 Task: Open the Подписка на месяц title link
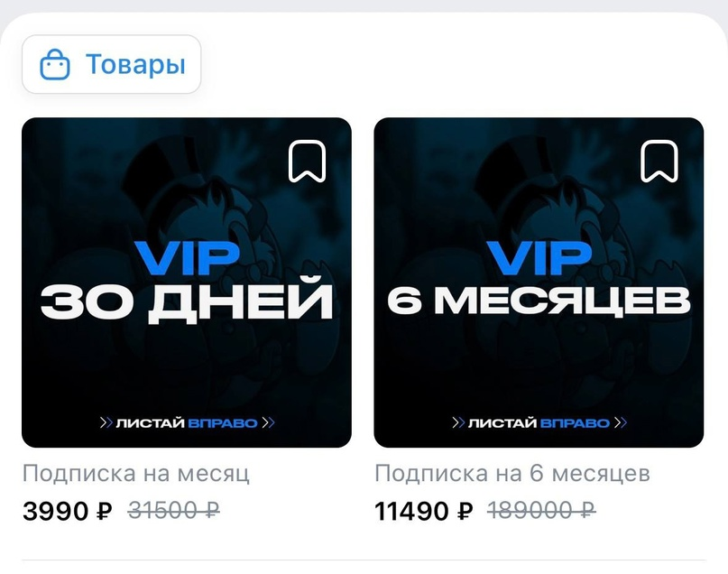coord(136,474)
